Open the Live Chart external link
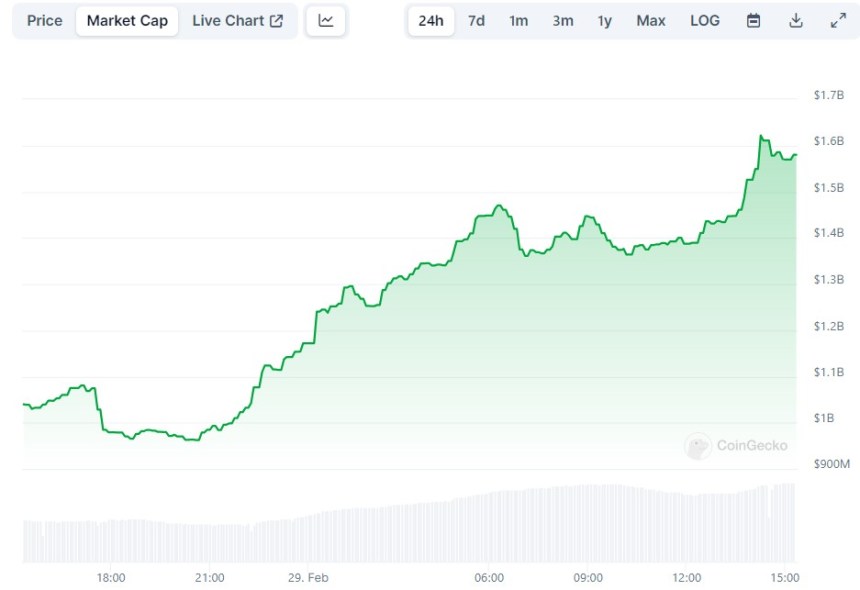The width and height of the screenshot is (860, 590). click(237, 21)
